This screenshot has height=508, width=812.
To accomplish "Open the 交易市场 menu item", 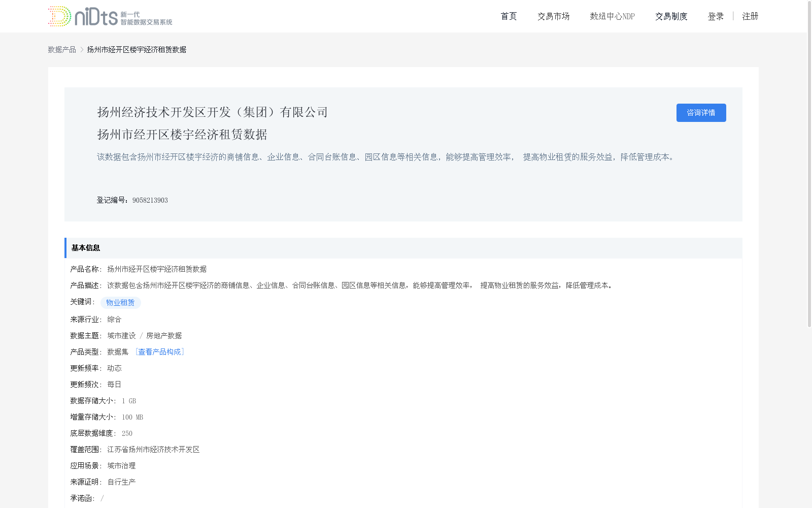I will click(553, 16).
